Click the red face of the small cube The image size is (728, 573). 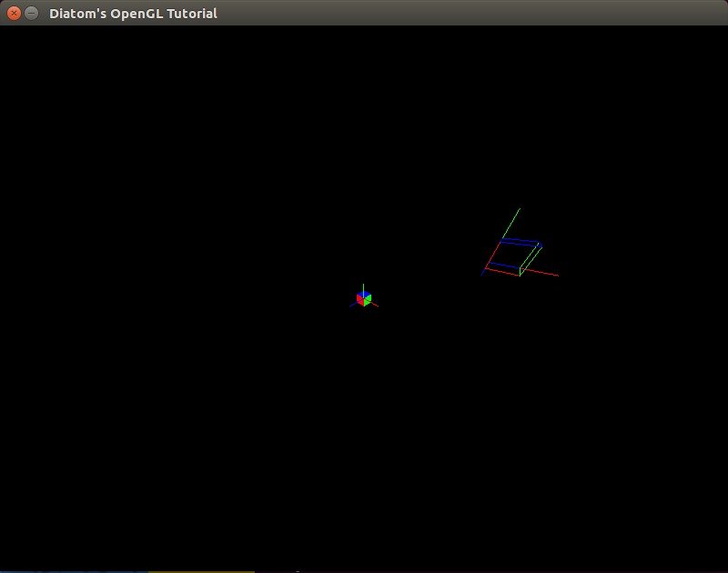click(360, 300)
